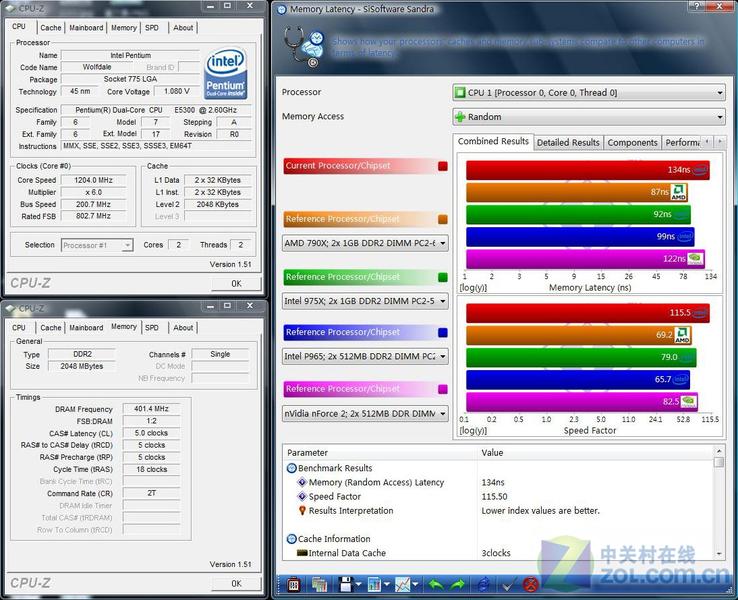This screenshot has height=600, width=738.
Task: Switch to the Components tab
Action: pos(632,143)
